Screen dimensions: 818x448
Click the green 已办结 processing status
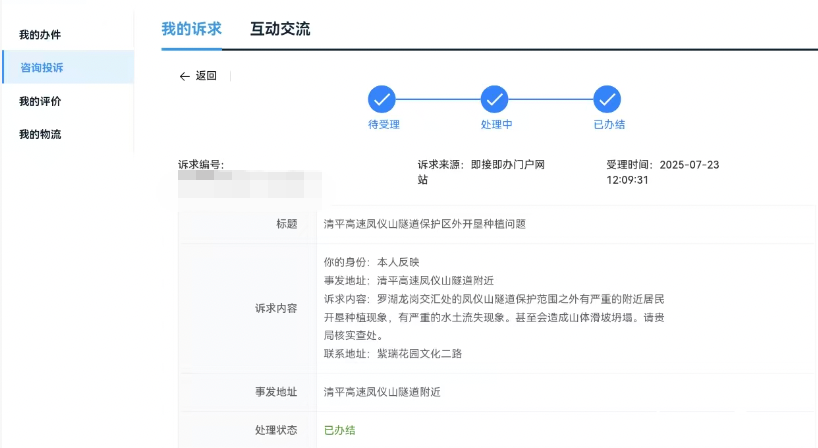tap(340, 430)
